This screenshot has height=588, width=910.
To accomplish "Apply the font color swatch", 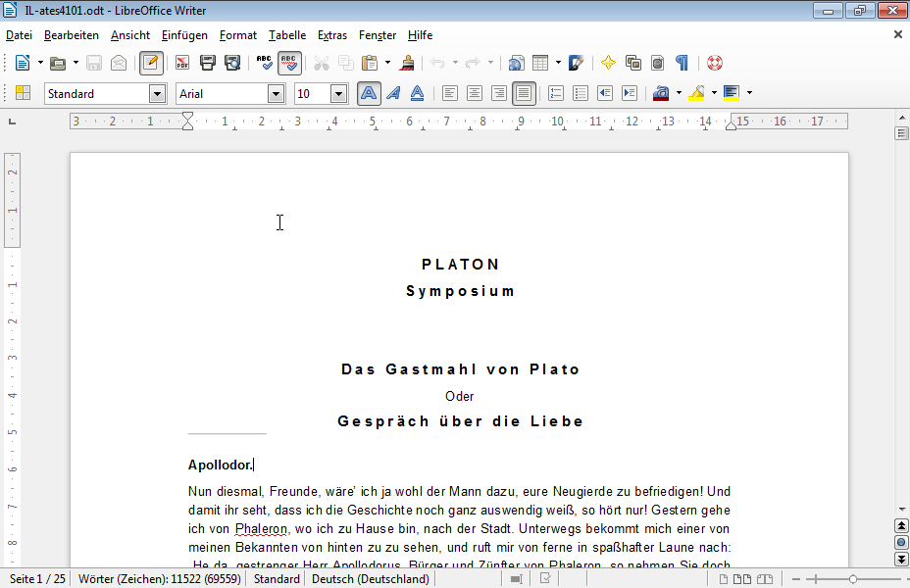I will point(661,93).
